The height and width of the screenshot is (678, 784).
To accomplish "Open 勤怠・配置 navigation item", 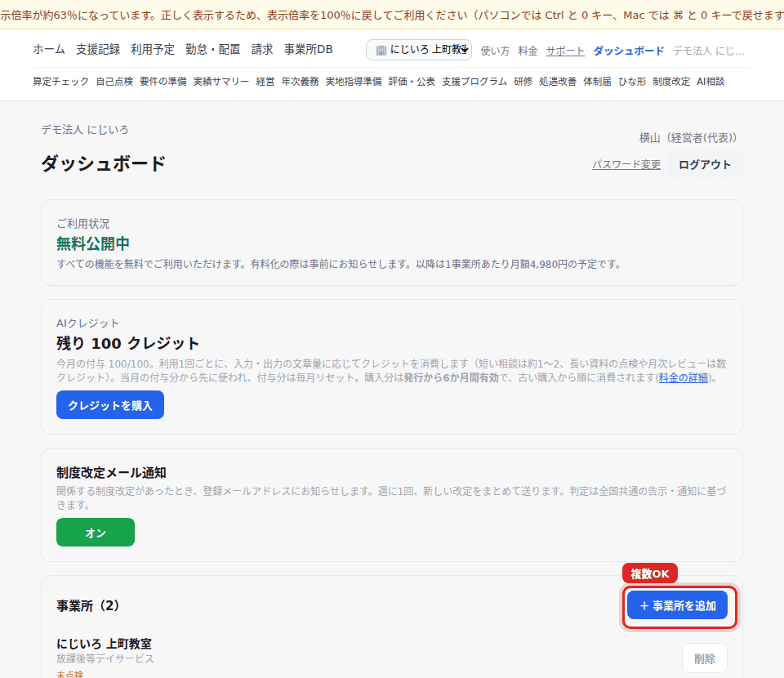I will pos(213,50).
